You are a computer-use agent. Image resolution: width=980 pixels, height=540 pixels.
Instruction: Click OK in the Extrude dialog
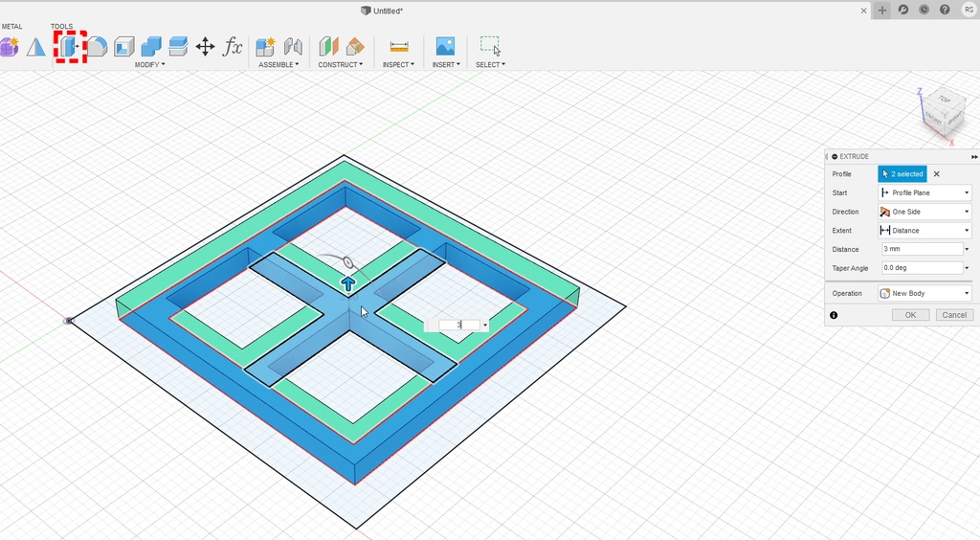coord(910,315)
